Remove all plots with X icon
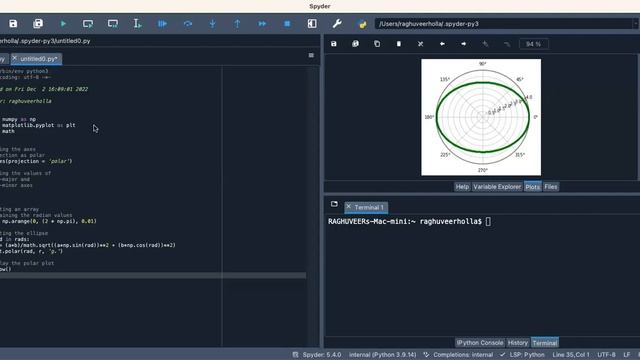 (x=420, y=44)
